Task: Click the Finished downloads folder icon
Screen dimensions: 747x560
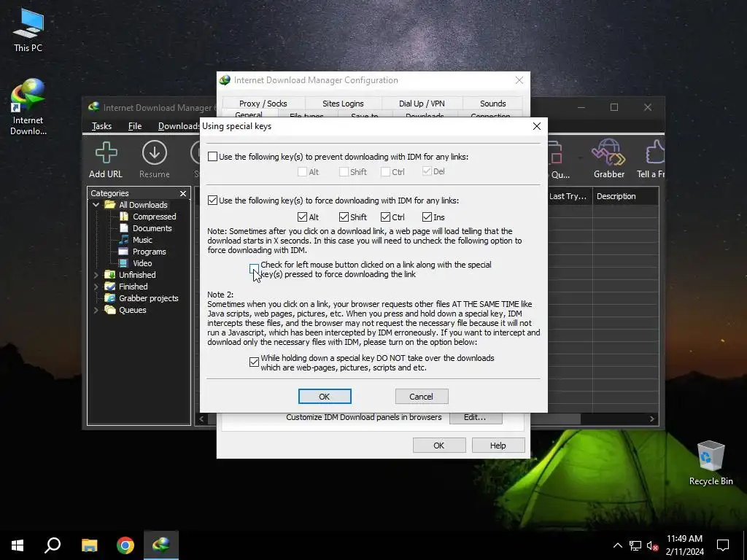Action: tap(110, 286)
